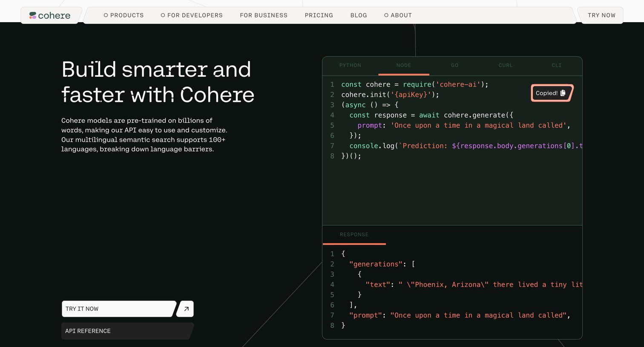
Task: Click the code prompt line "'Once upon a time..."
Action: [x=464, y=125]
